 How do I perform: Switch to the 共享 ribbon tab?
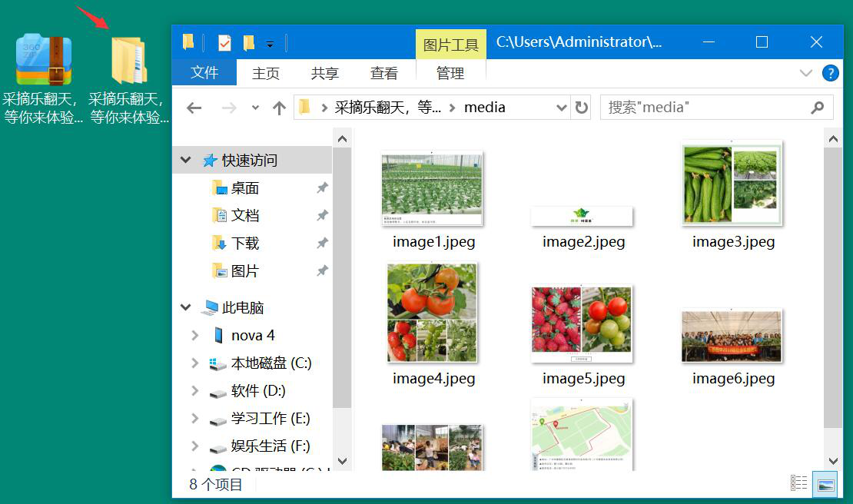pyautogui.click(x=325, y=73)
